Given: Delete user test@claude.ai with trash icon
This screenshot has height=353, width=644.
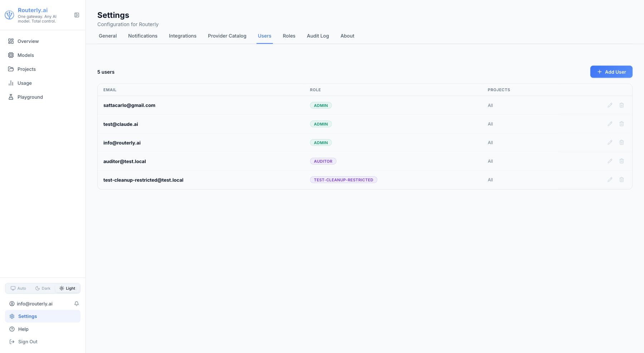Looking at the screenshot, I should (x=622, y=124).
